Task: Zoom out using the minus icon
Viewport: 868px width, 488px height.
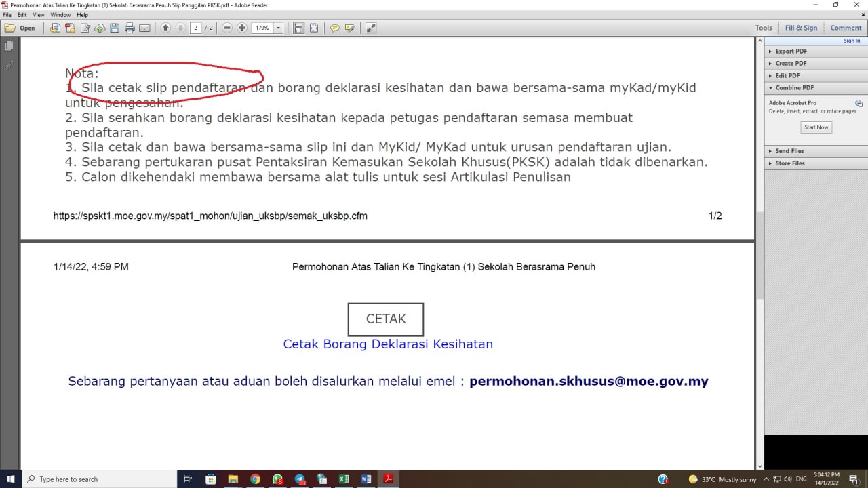Action: (x=227, y=28)
